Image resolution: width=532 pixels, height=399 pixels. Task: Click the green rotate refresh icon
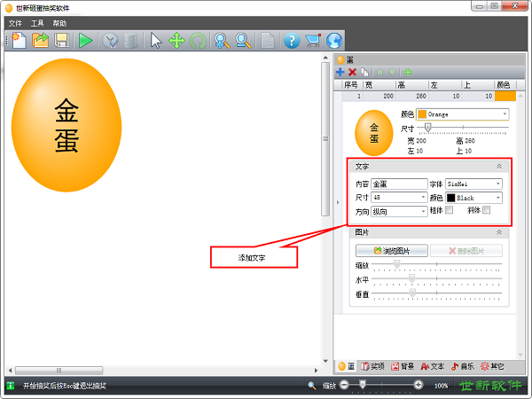pyautogui.click(x=198, y=41)
